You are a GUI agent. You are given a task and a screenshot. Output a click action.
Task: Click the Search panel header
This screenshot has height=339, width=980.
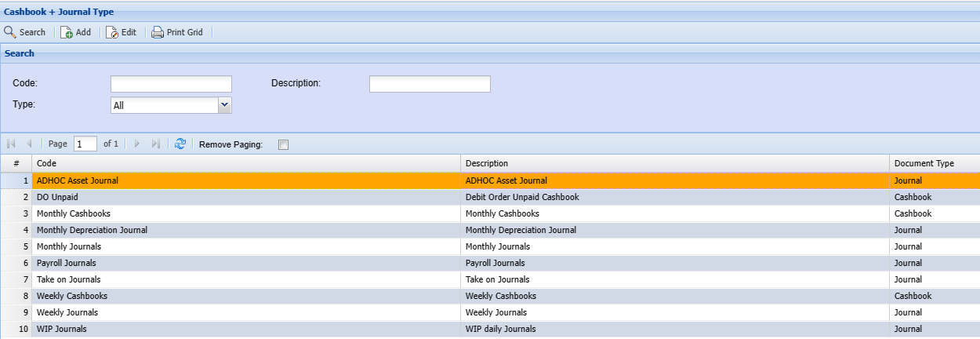pos(490,53)
